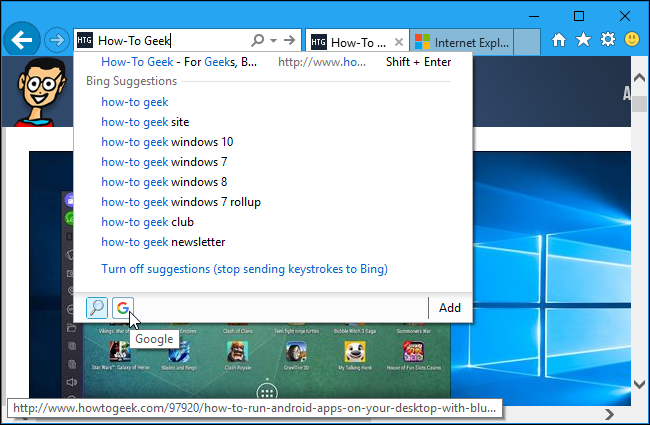Click the page scrollbar up arrow

point(639,78)
